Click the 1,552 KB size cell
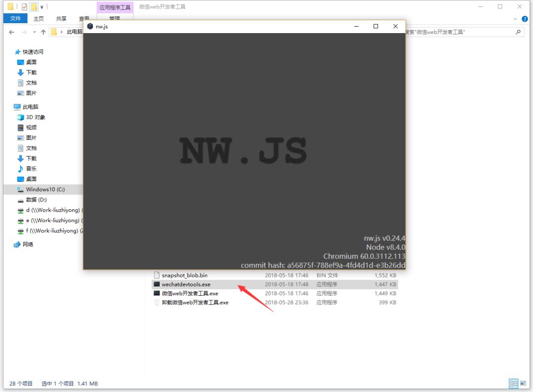The width and height of the screenshot is (533, 392). point(385,275)
